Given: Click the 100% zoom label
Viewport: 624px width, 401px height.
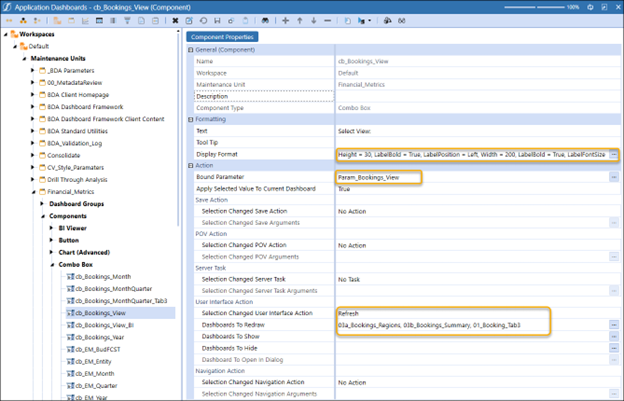Looking at the screenshot, I should (573, 7).
